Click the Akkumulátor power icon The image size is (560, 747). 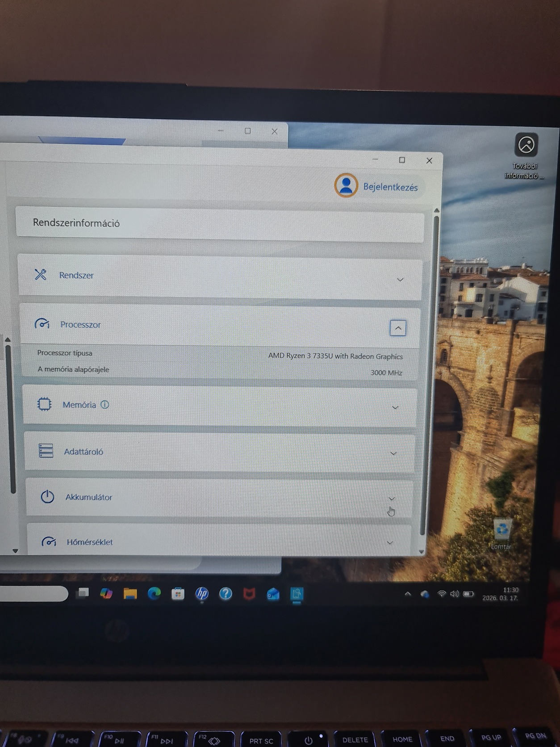(x=47, y=496)
